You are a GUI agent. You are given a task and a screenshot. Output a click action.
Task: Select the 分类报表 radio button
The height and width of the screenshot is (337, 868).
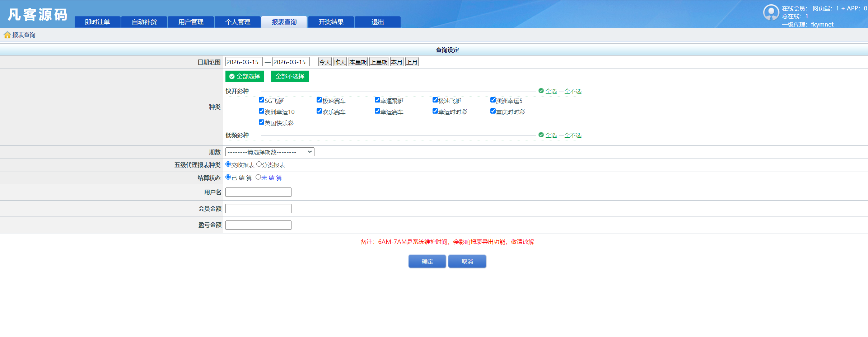pyautogui.click(x=259, y=164)
